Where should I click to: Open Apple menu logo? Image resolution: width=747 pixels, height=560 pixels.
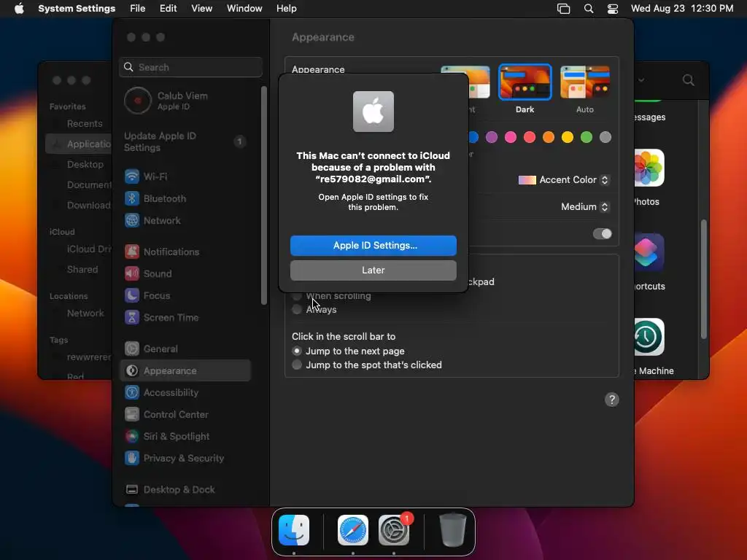click(19, 9)
